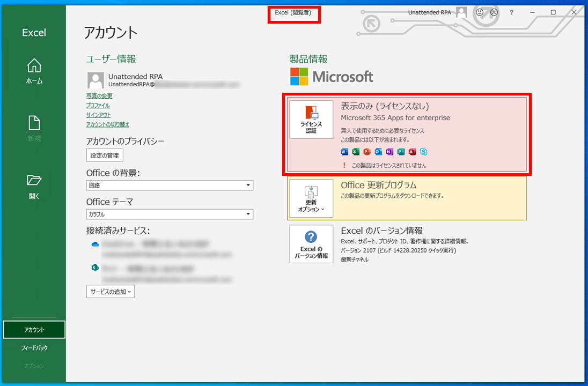Click the Excel app icon in product list

pyautogui.click(x=356, y=152)
